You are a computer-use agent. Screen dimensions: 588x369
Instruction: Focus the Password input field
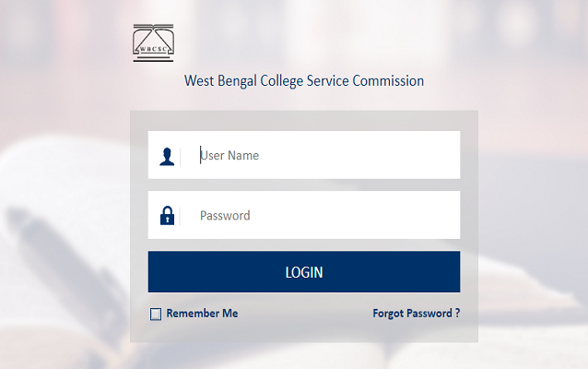coord(323,216)
